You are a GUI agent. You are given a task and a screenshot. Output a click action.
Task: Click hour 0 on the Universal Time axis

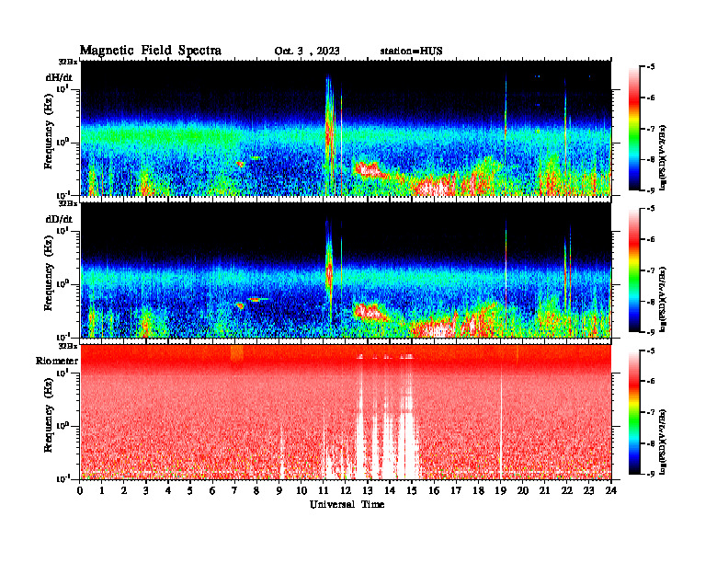coord(80,490)
